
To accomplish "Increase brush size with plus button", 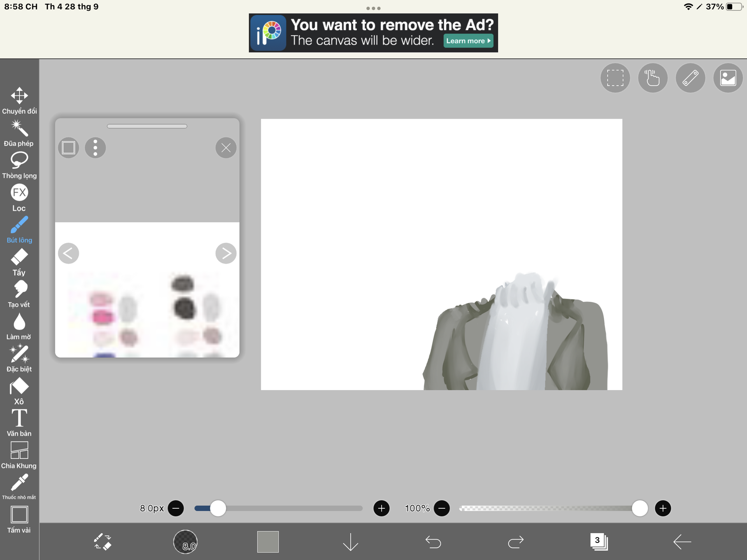I will tap(382, 508).
